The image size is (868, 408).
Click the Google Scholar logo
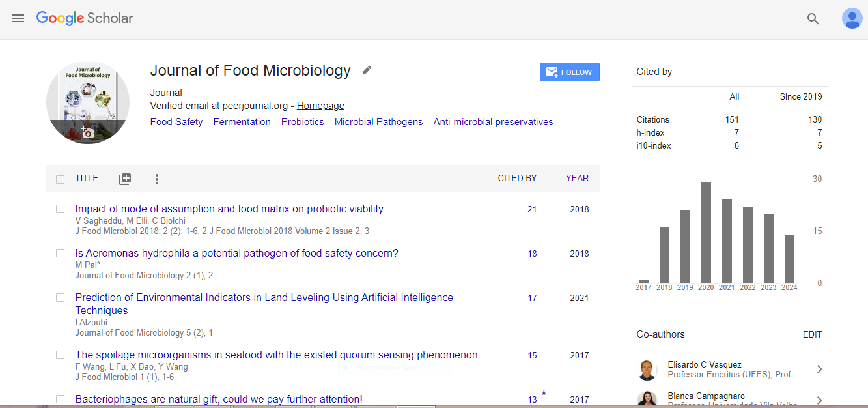(x=85, y=18)
